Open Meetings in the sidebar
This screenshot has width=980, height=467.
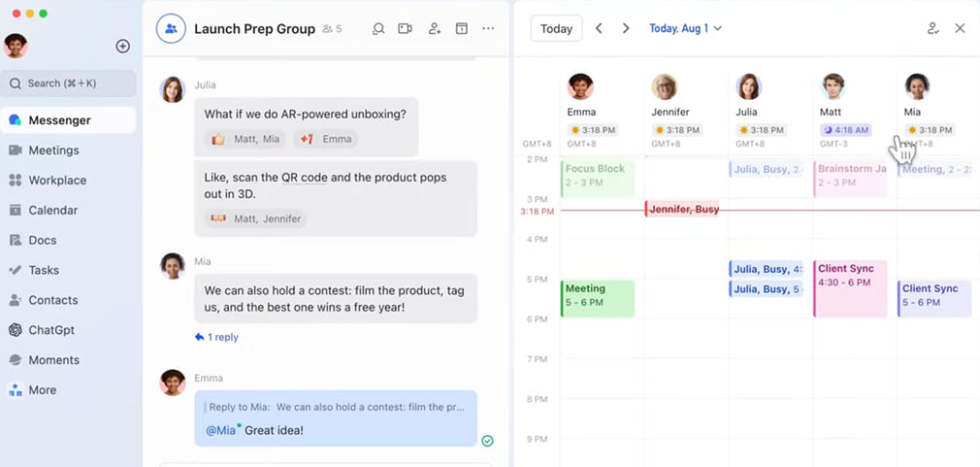pos(53,150)
